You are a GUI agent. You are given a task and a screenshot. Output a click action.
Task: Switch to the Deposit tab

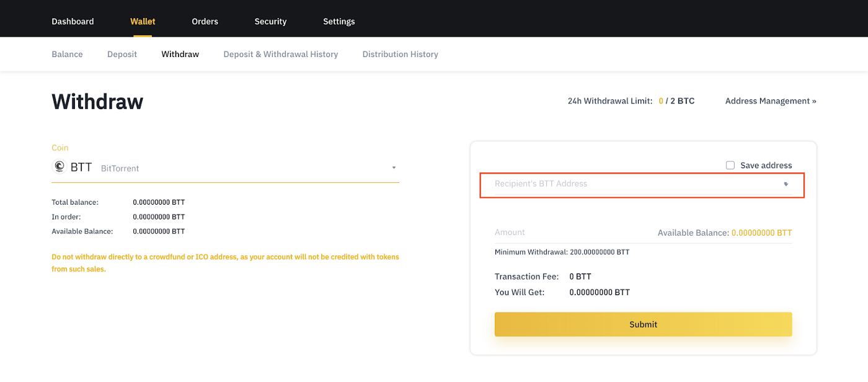(122, 54)
